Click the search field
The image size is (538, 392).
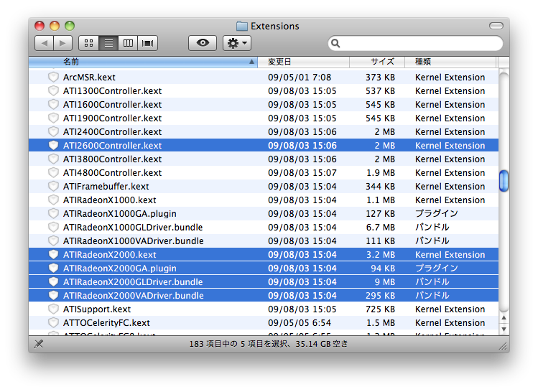point(415,43)
